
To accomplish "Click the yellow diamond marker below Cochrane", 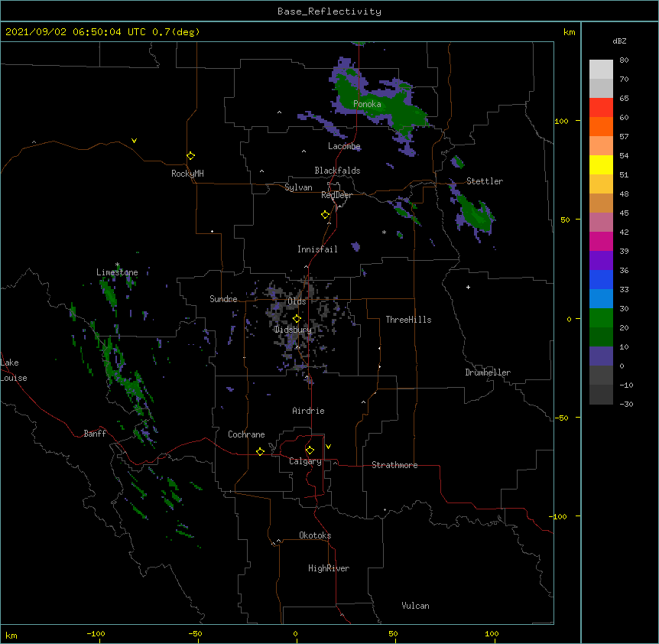I will coord(260,451).
